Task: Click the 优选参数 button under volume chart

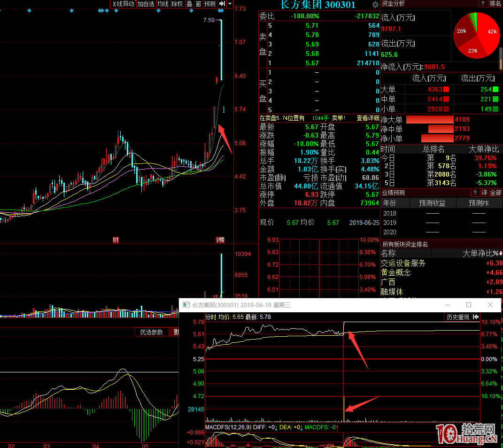Action: click(x=151, y=332)
